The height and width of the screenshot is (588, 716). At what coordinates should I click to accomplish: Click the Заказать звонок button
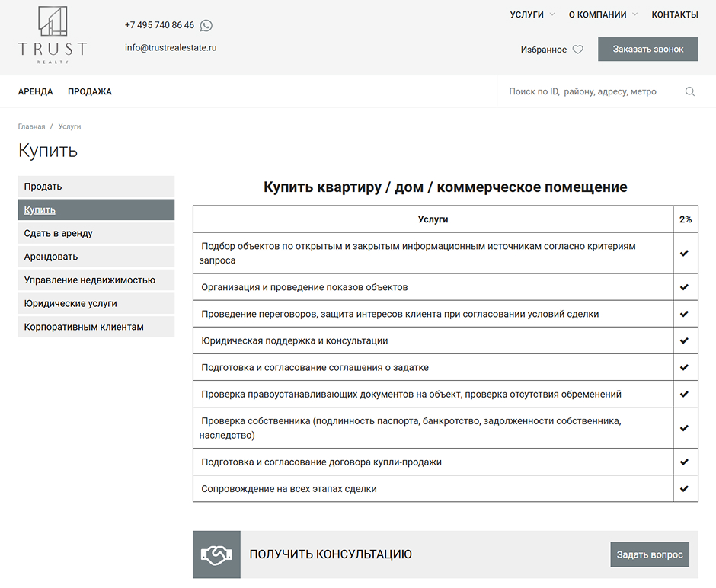[x=648, y=49]
